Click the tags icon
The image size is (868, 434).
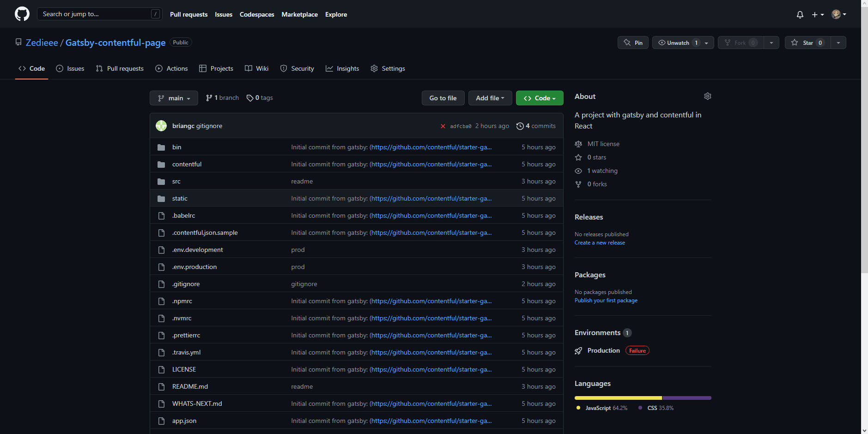(250, 98)
